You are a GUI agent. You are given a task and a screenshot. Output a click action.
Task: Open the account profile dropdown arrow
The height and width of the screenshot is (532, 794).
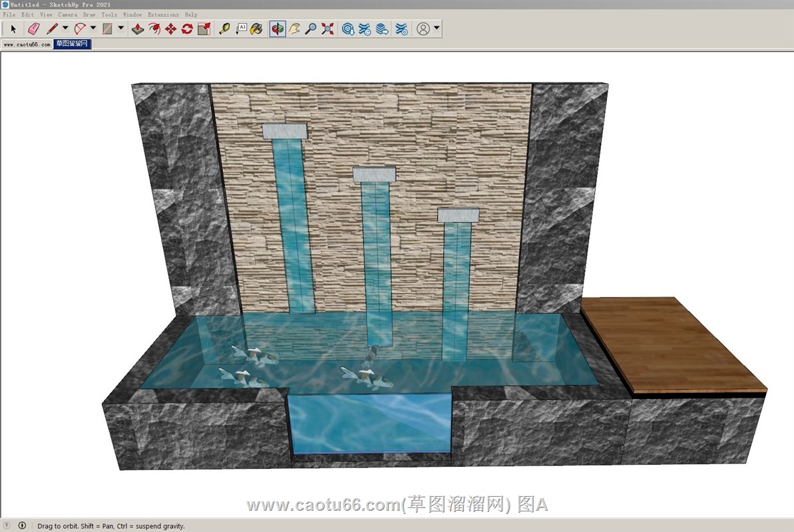[x=437, y=28]
